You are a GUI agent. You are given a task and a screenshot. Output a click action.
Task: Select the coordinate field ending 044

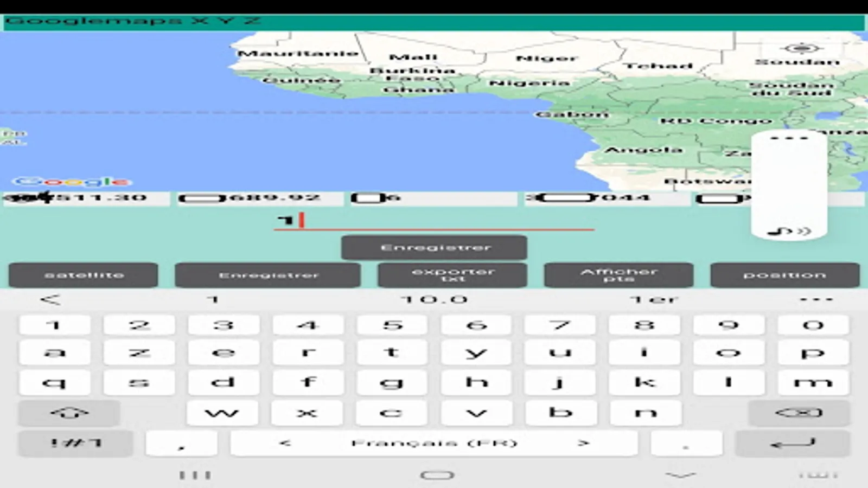pyautogui.click(x=608, y=198)
